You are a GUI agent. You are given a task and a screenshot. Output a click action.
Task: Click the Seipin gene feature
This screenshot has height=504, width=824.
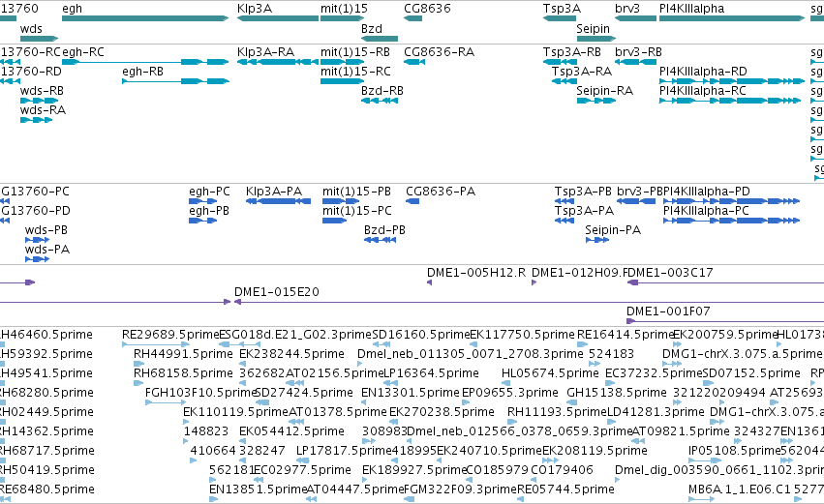pos(595,39)
